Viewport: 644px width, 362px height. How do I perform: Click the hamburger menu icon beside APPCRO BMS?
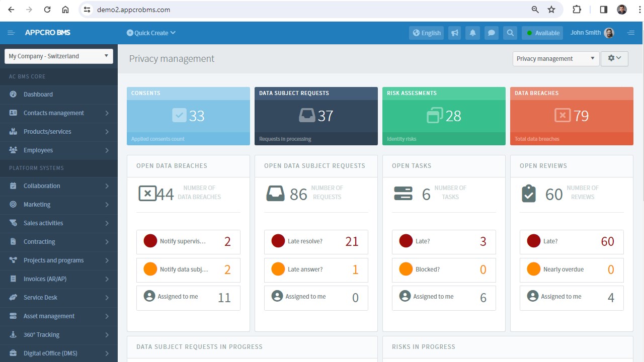[x=11, y=33]
